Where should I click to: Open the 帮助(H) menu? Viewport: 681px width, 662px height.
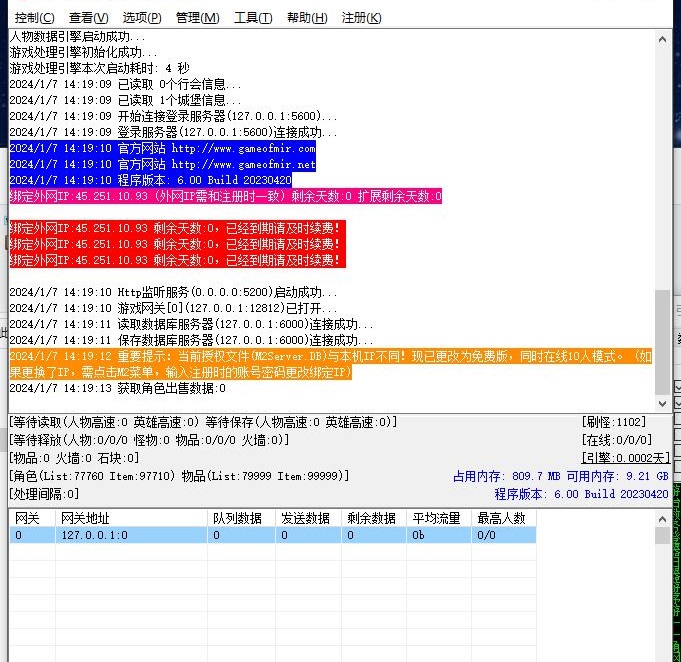pyautogui.click(x=307, y=18)
